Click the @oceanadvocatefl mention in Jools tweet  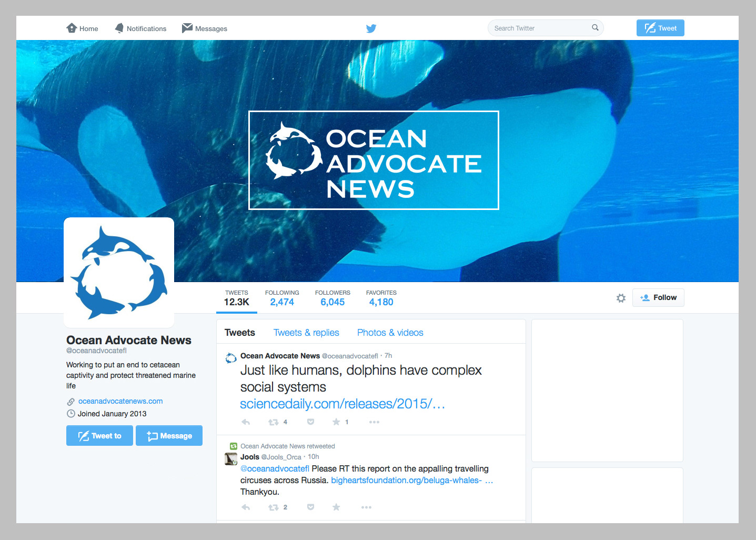pos(275,468)
